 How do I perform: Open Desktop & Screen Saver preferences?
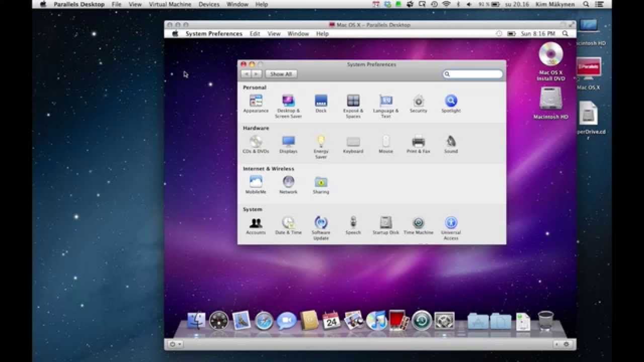(288, 101)
